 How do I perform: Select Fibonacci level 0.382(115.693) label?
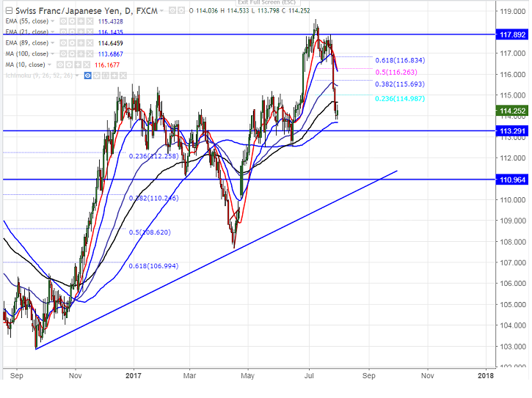click(x=400, y=84)
